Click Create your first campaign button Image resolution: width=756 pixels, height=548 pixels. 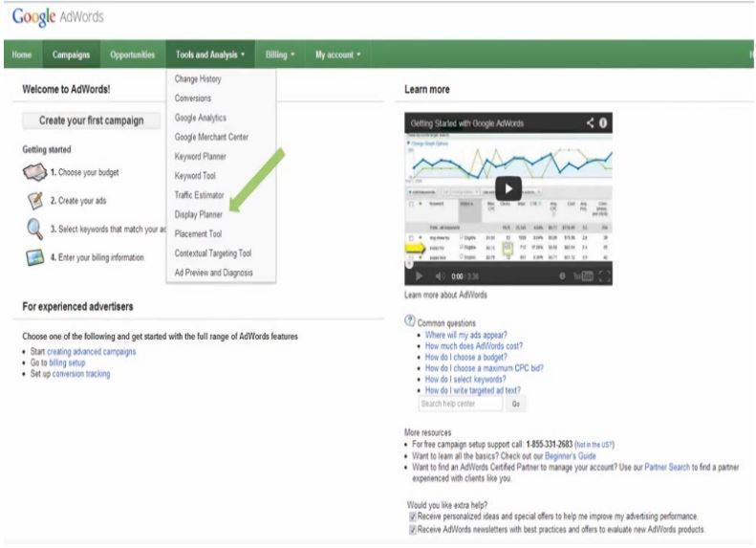[x=91, y=121]
